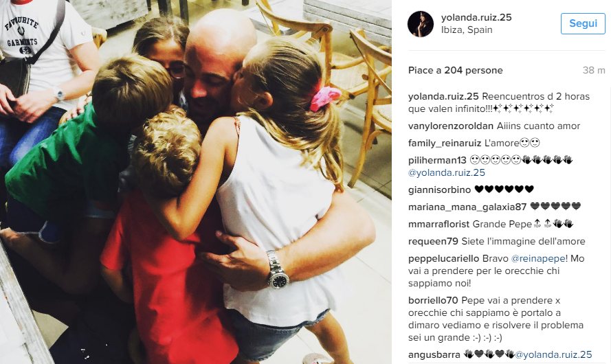
Task: Open commenter mariana_mana_galaxia87's profile
Action: coord(467,207)
